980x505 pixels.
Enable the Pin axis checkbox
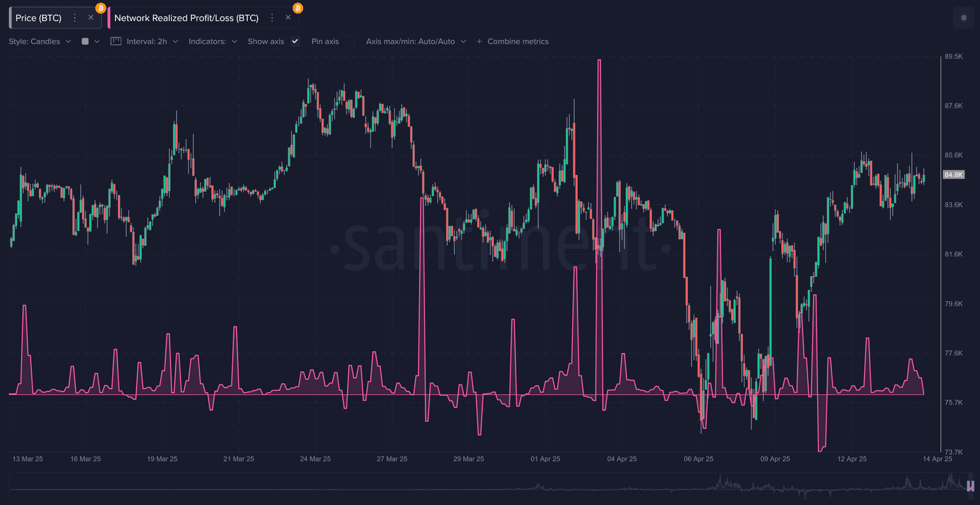[x=350, y=41]
